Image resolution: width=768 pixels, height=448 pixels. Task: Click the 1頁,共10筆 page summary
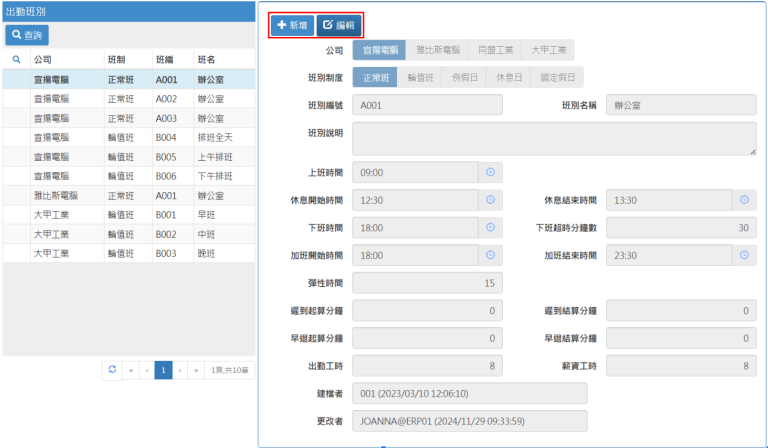pyautogui.click(x=230, y=371)
